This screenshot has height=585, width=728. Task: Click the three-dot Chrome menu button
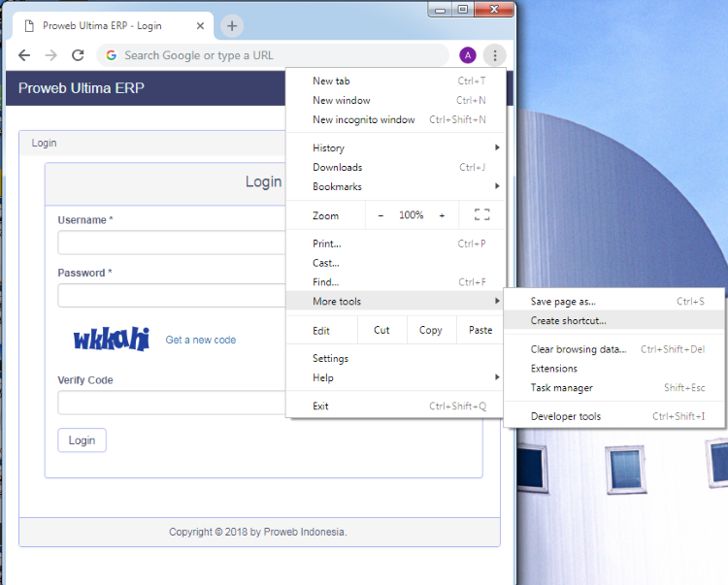click(495, 55)
